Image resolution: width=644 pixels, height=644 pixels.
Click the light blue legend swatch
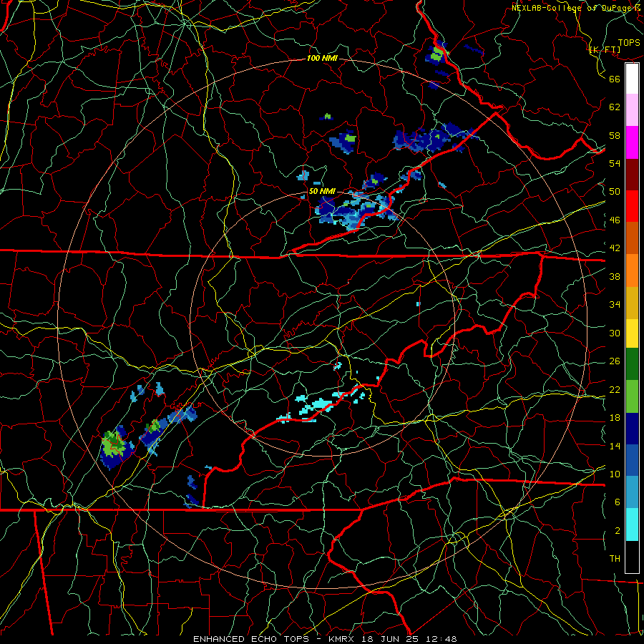click(632, 492)
